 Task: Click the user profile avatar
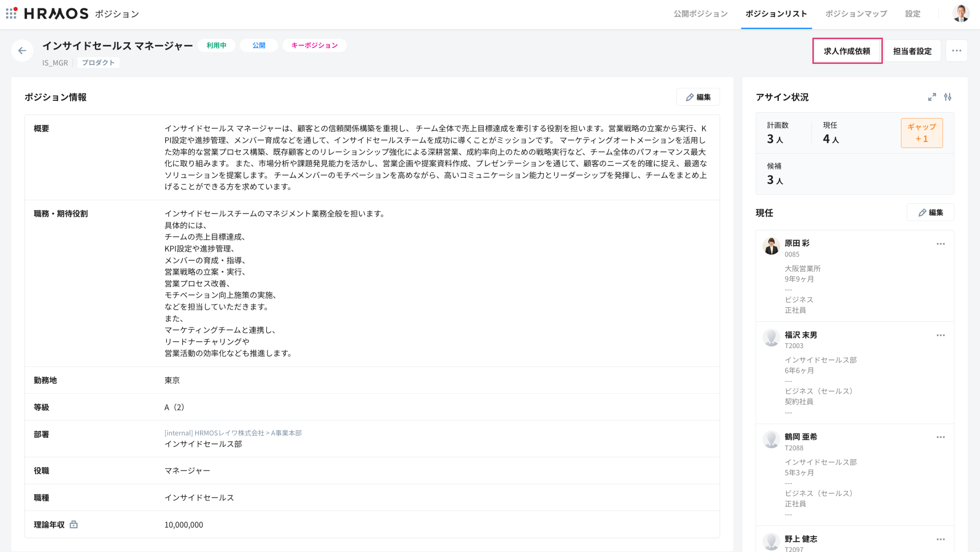tap(961, 14)
